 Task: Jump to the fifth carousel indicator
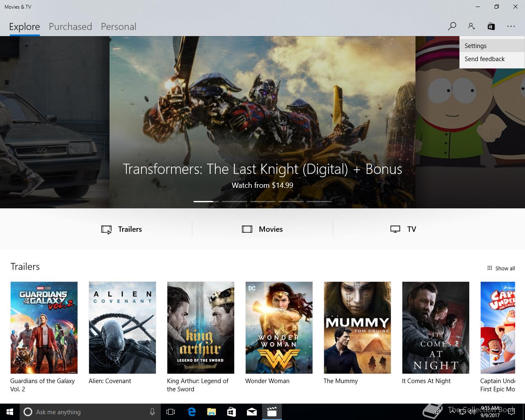pos(319,201)
